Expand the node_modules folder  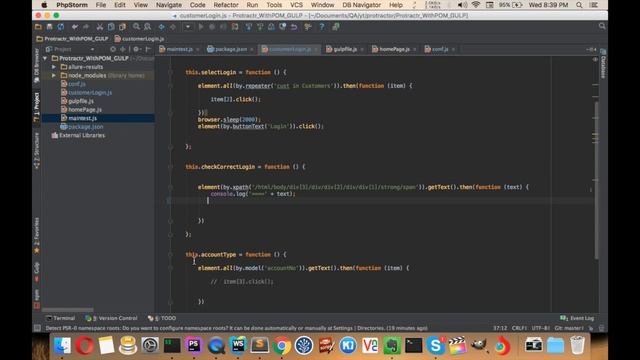54,76
